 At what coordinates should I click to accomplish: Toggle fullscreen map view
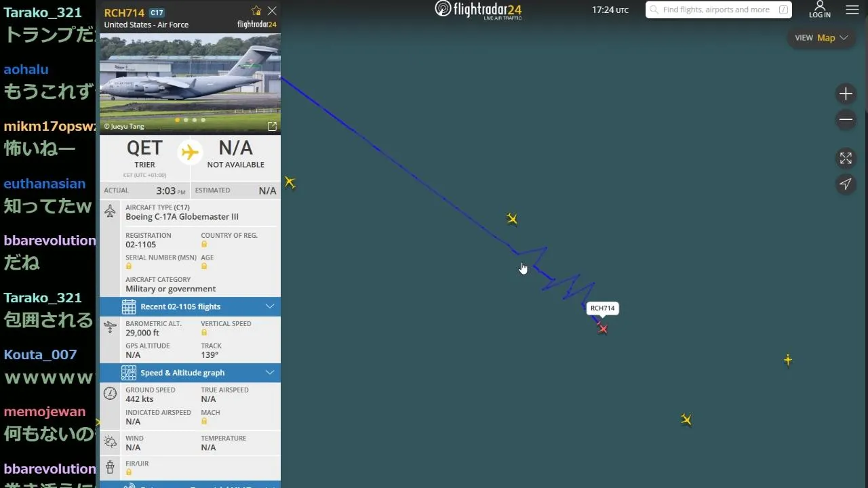[846, 158]
